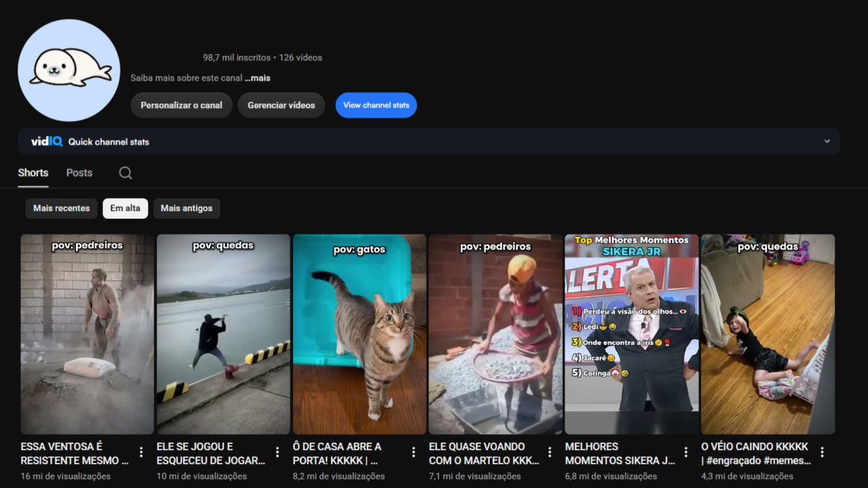
Task: Switch to the Shorts tab
Action: point(33,173)
